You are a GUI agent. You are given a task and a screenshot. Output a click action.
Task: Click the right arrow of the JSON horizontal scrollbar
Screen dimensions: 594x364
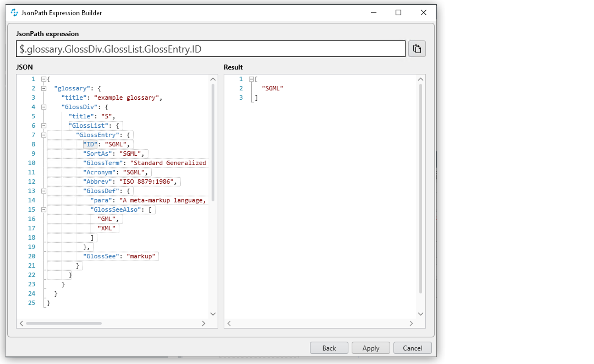pos(203,323)
